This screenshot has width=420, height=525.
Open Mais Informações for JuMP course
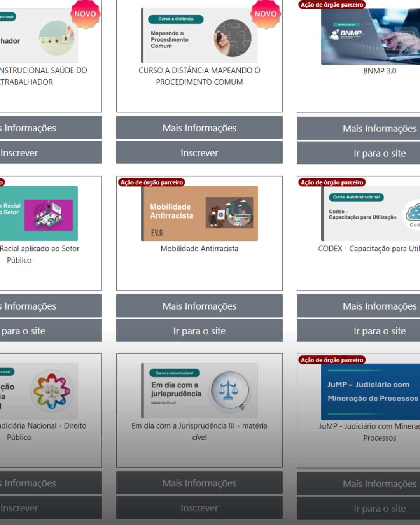click(359, 484)
